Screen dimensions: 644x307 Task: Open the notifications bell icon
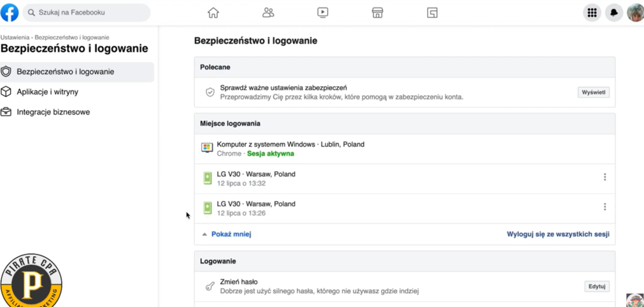(x=614, y=13)
